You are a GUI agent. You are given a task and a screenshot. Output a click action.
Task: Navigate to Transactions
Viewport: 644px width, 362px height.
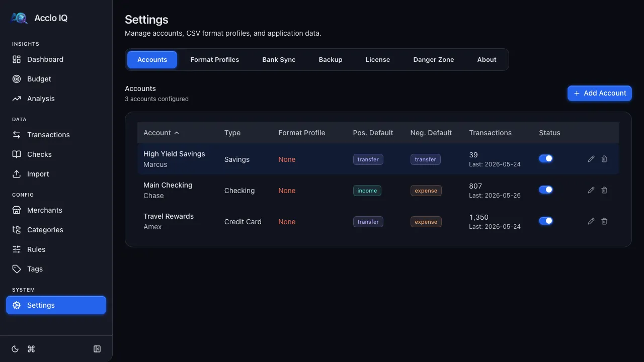click(56, 135)
